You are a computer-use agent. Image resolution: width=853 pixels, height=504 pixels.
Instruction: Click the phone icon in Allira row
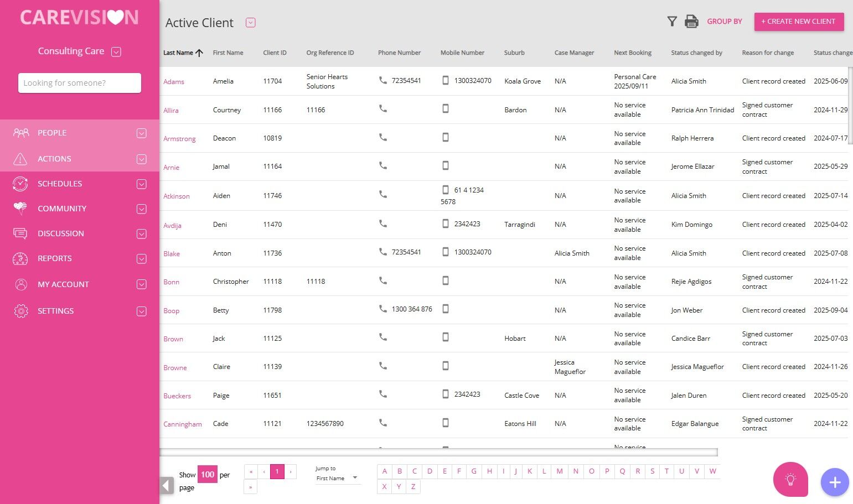[x=382, y=108]
